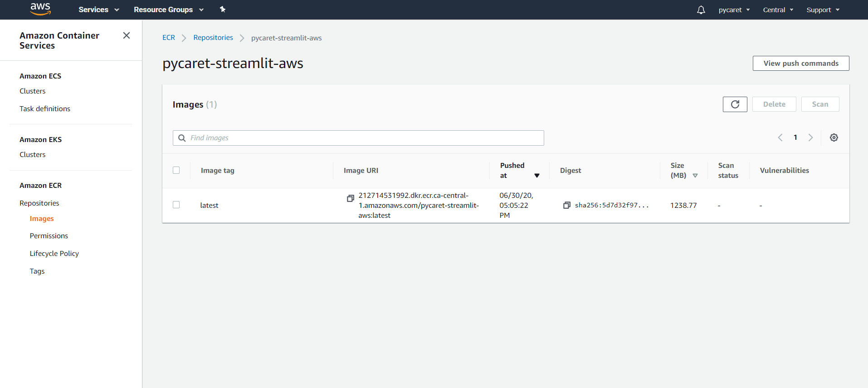The height and width of the screenshot is (388, 868).
Task: Copy the sha256 digest using copy icon
Action: [x=566, y=205]
